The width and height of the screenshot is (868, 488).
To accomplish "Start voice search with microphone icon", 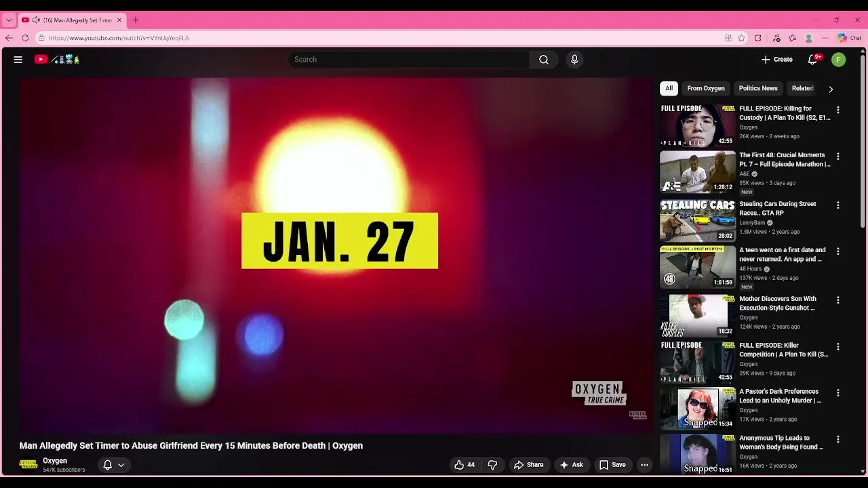I will [574, 60].
